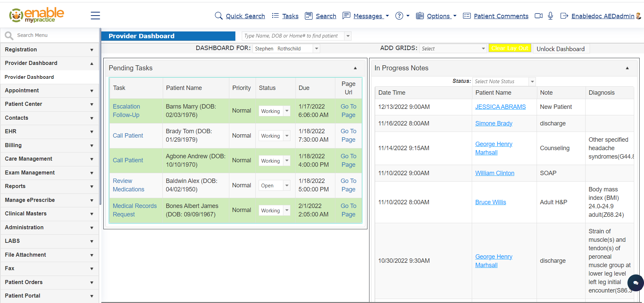Click the Unlock Dashboard button
This screenshot has height=303, width=644.
560,49
